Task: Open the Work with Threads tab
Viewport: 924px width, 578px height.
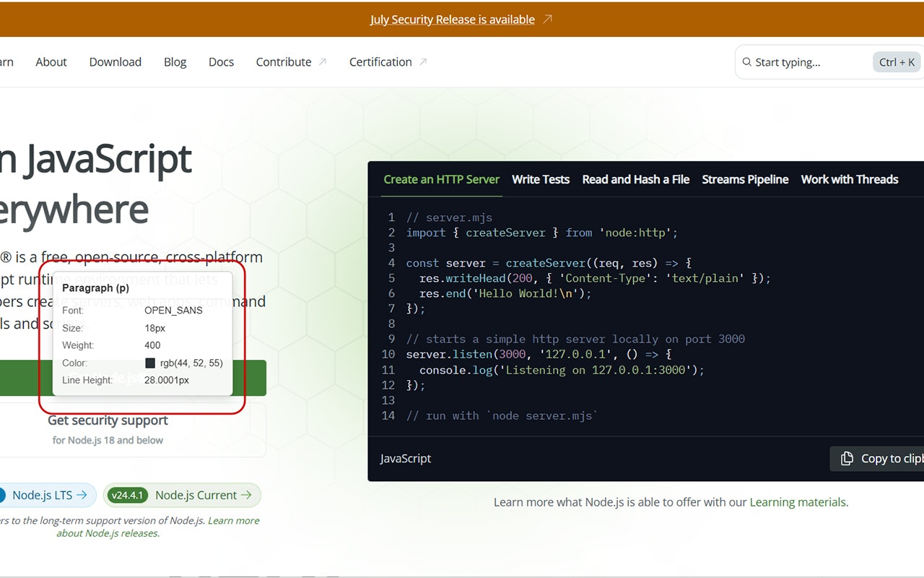Action: click(850, 179)
